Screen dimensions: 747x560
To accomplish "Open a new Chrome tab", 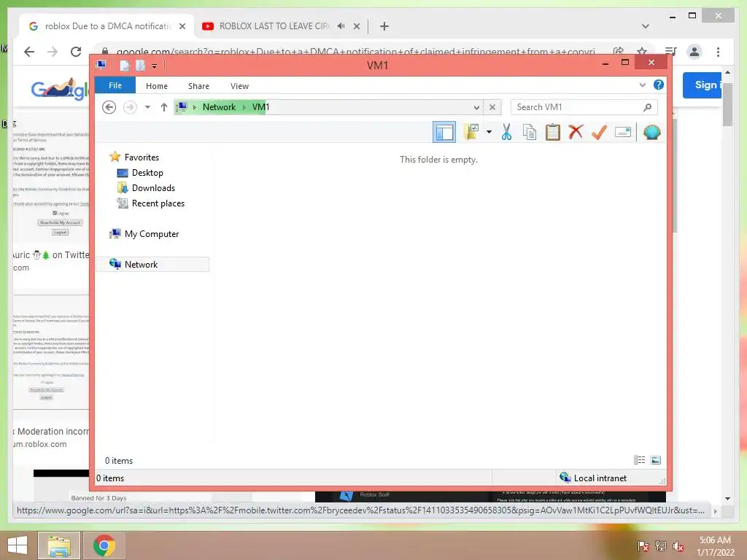I will pos(384,26).
